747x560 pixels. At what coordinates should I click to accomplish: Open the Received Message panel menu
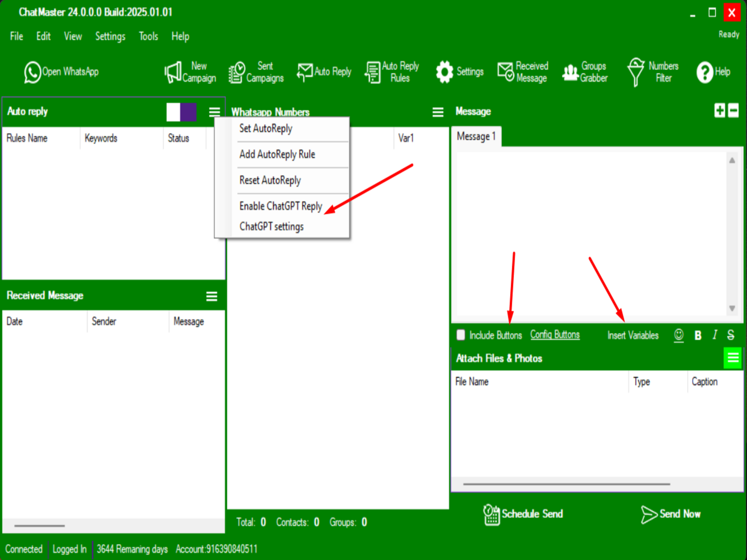(x=212, y=296)
